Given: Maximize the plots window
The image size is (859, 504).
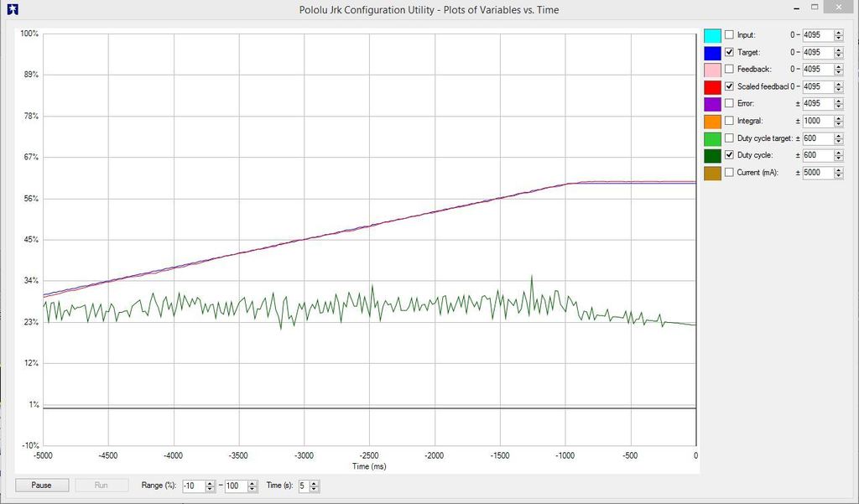Looking at the screenshot, I should 815,7.
